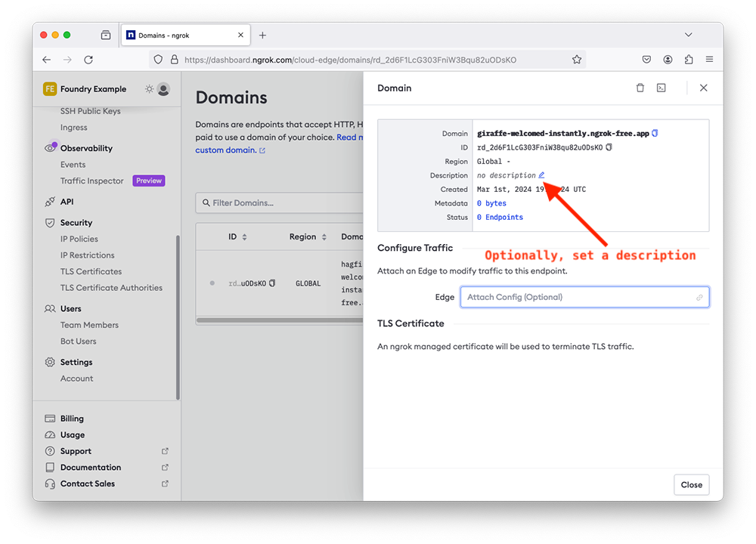This screenshot has height=544, width=756.
Task: Click the browser address bar URL
Action: 350,60
